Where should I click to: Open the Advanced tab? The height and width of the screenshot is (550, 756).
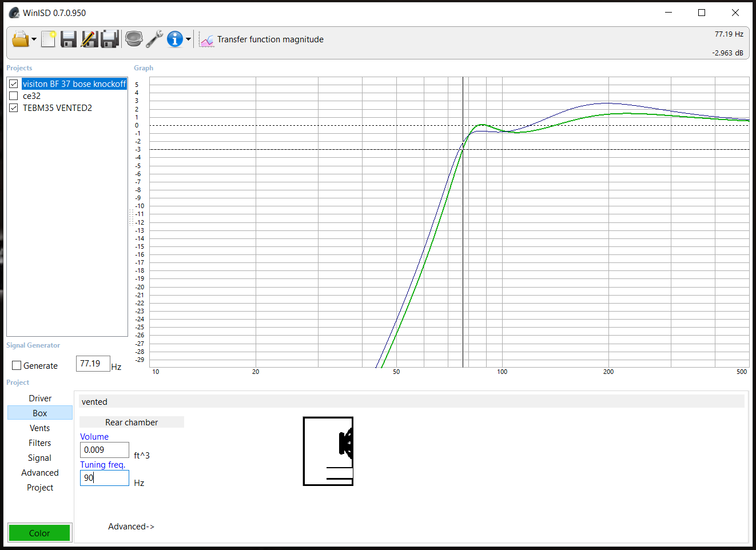coord(40,473)
